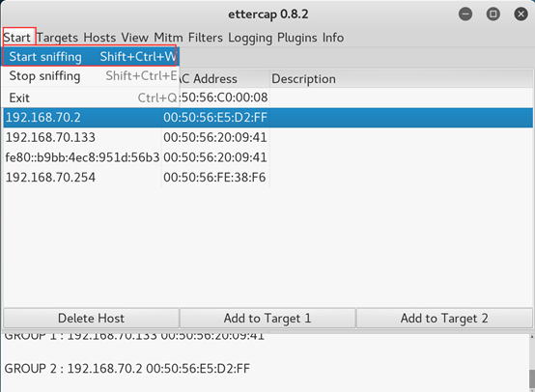Open the View menu
The height and width of the screenshot is (392, 535).
pos(135,38)
